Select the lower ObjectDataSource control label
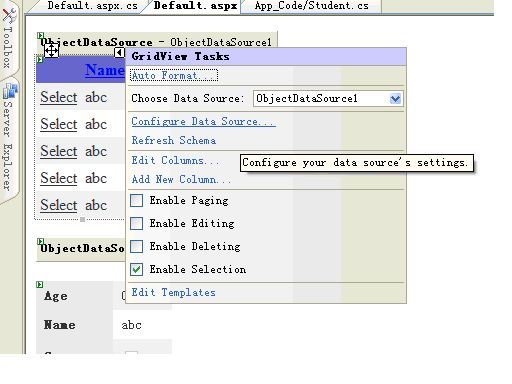Screen dimensions: 512x384 (82, 248)
